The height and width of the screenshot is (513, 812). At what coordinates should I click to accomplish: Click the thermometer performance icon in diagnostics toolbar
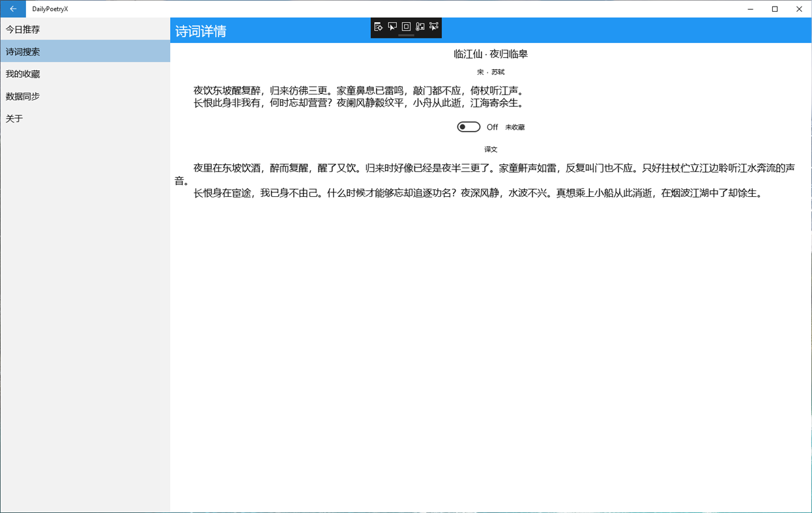click(420, 27)
